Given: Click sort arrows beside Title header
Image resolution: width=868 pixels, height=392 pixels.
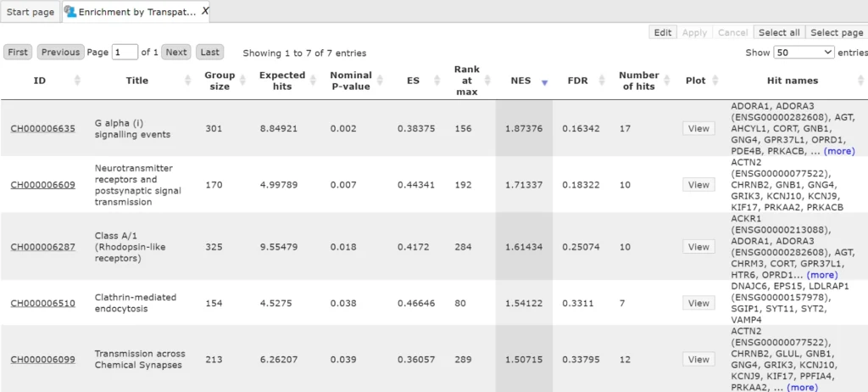Looking at the screenshot, I should (188, 81).
